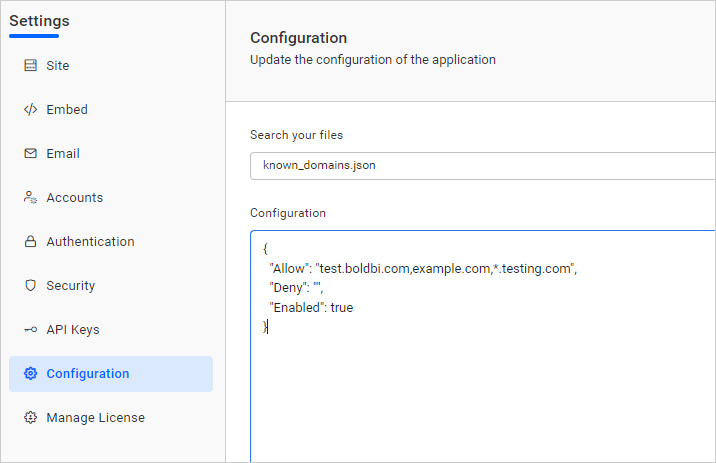Click the "Enabled": true line
Viewport: 716px width, 463px height.
click(x=311, y=307)
